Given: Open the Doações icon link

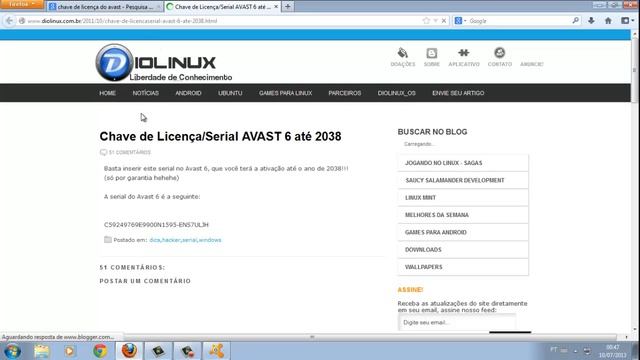Looking at the screenshot, I should pos(402,57).
